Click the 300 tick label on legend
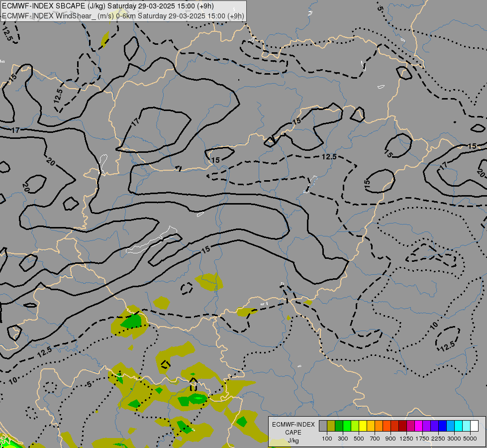The image size is (487, 448). tap(343, 439)
